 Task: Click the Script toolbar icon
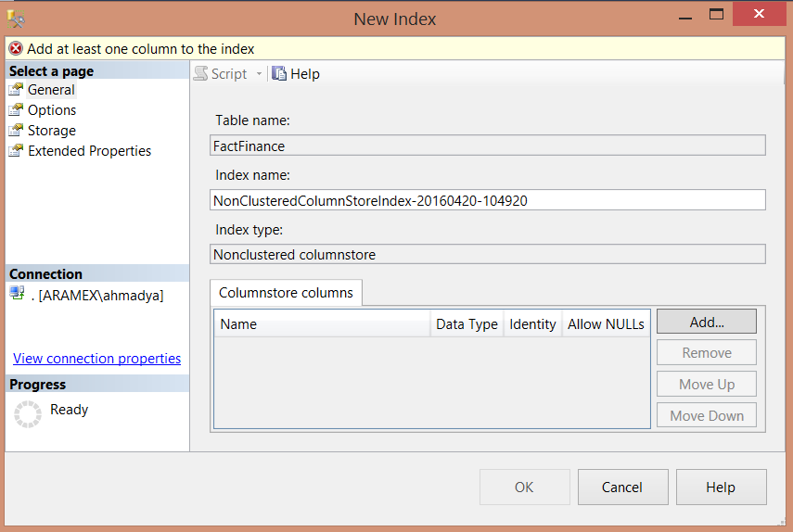tap(200, 74)
